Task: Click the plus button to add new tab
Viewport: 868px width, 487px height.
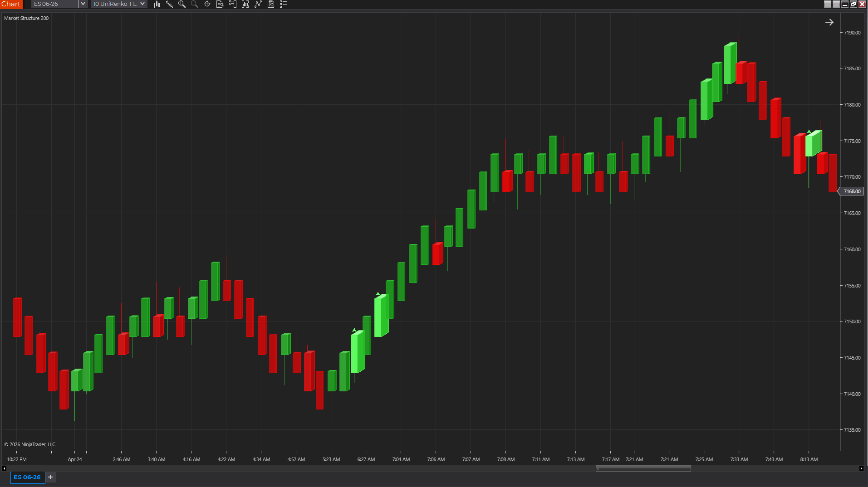Action: (x=50, y=477)
